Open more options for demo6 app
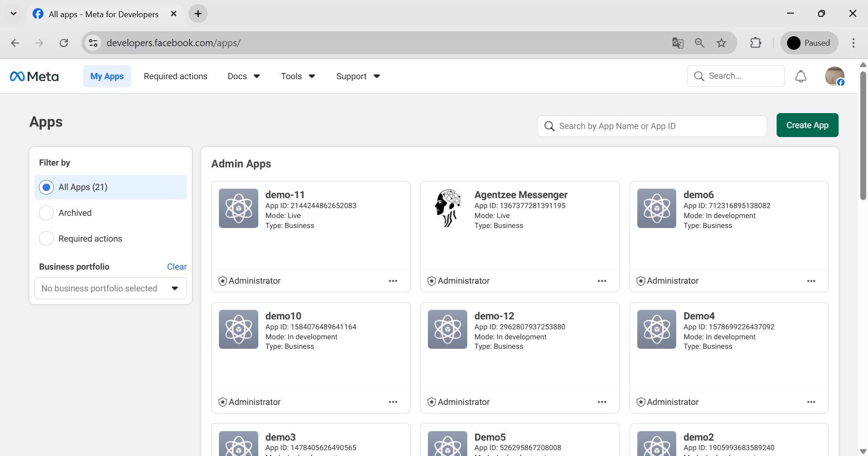 tap(811, 281)
